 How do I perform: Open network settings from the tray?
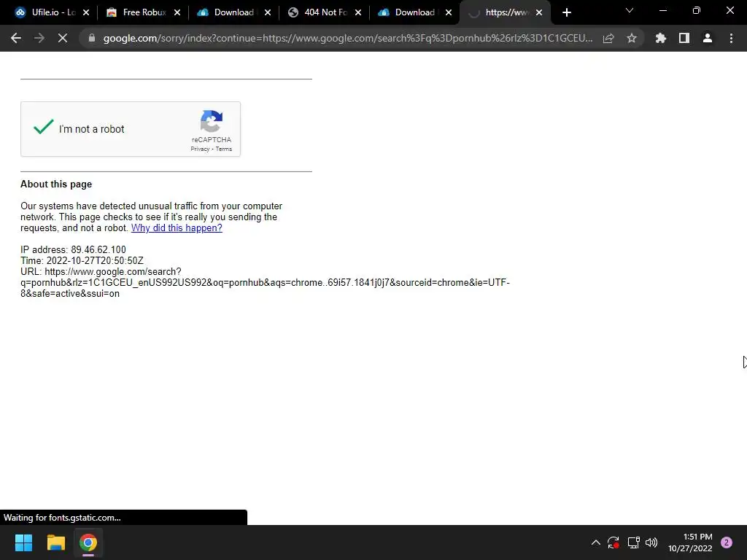pos(633,542)
